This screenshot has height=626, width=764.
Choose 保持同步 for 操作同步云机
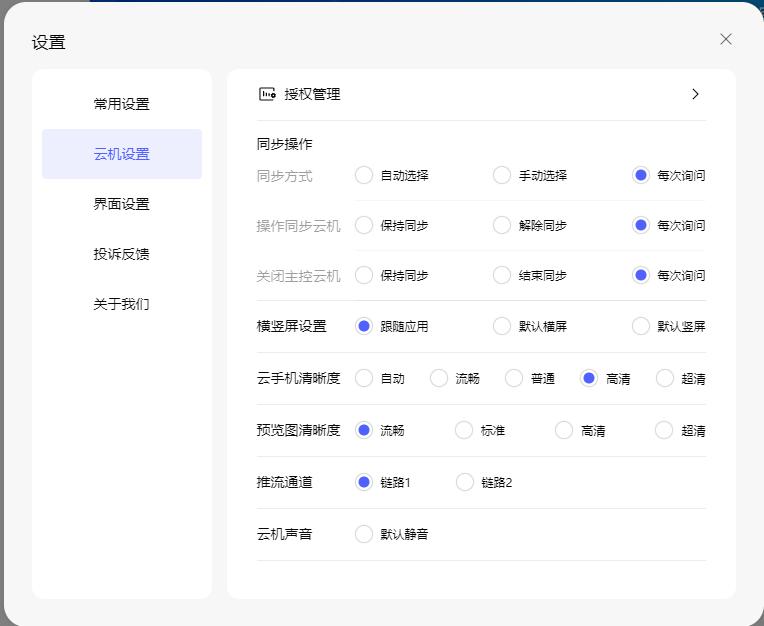point(363,225)
